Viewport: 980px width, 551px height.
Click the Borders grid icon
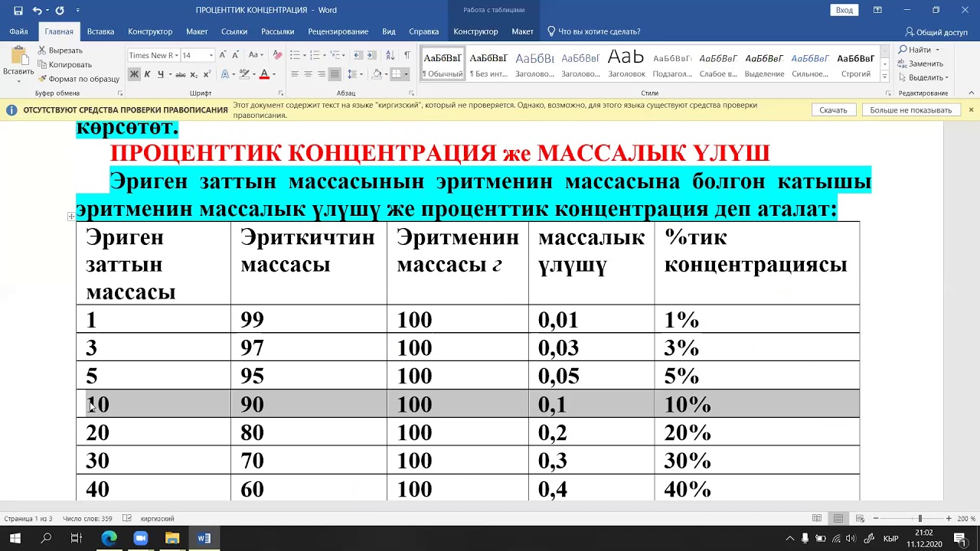pyautogui.click(x=396, y=74)
